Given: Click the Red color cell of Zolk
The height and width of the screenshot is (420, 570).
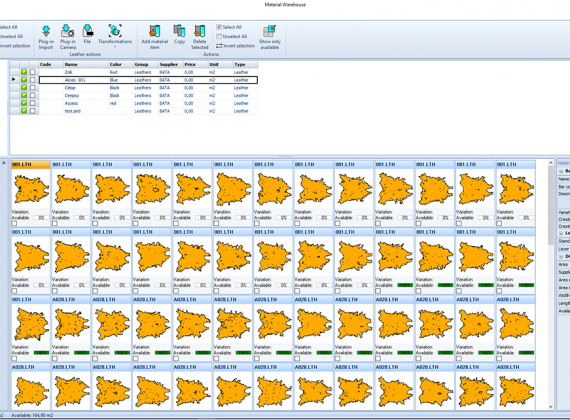Looking at the screenshot, I should (x=121, y=72).
